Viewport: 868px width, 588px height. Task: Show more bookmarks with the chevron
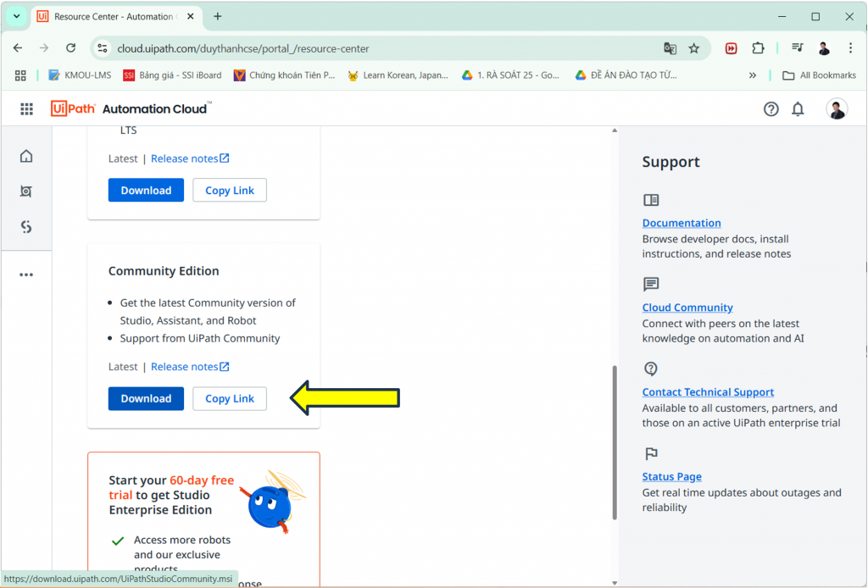click(x=753, y=75)
